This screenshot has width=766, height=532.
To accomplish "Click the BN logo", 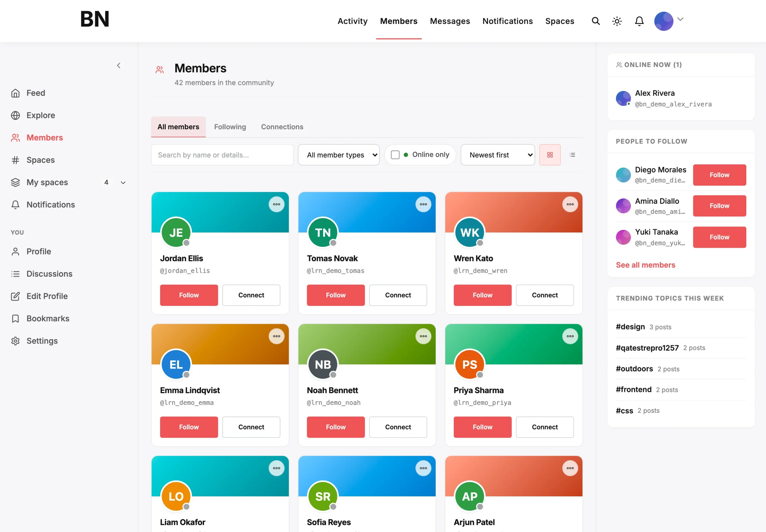I will (95, 19).
